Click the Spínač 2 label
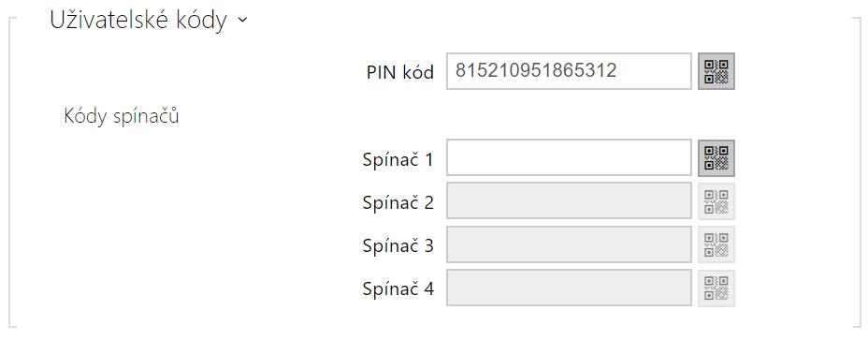This screenshot has height=340, width=868. pyautogui.click(x=398, y=202)
